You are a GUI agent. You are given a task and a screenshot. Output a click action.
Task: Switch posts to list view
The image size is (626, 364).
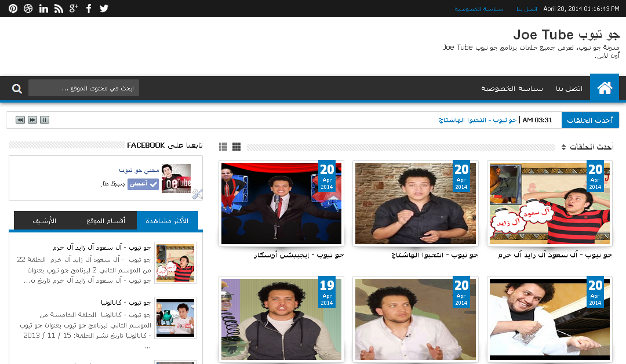coord(223,147)
